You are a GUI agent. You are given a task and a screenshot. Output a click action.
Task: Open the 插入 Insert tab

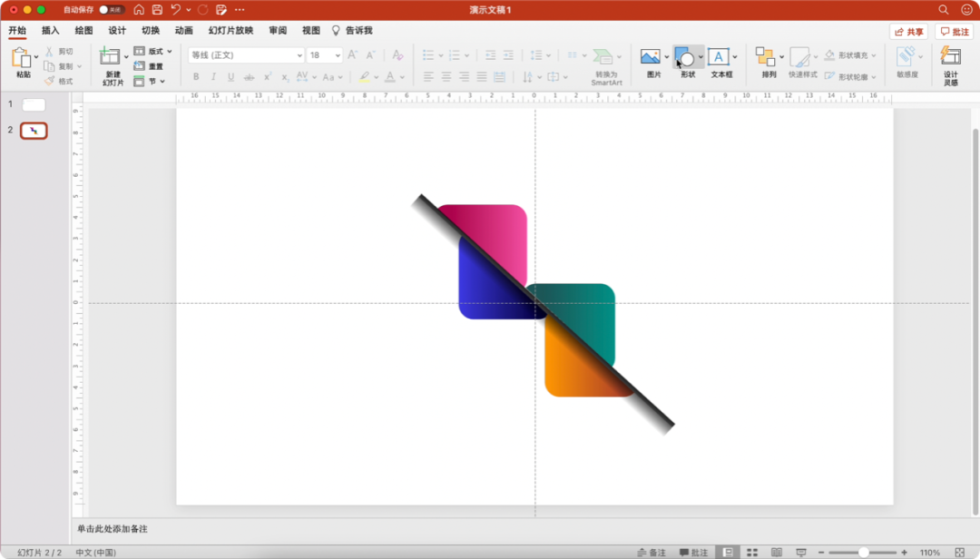[x=50, y=31]
